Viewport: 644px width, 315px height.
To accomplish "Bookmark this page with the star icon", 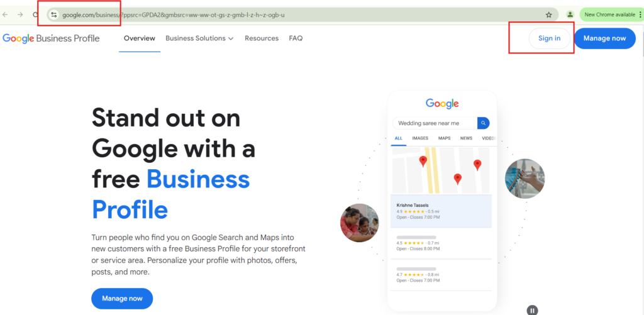I will (x=548, y=14).
